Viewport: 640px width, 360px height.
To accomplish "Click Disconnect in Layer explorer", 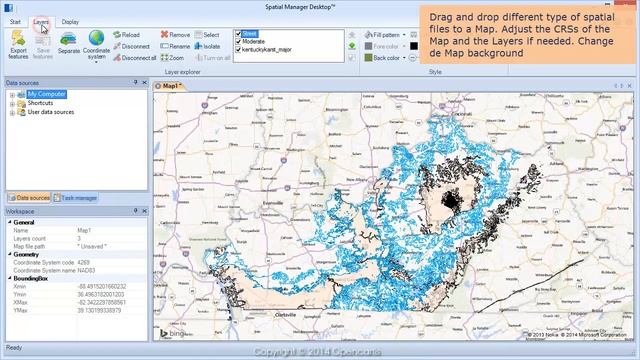I will click(x=131, y=47).
